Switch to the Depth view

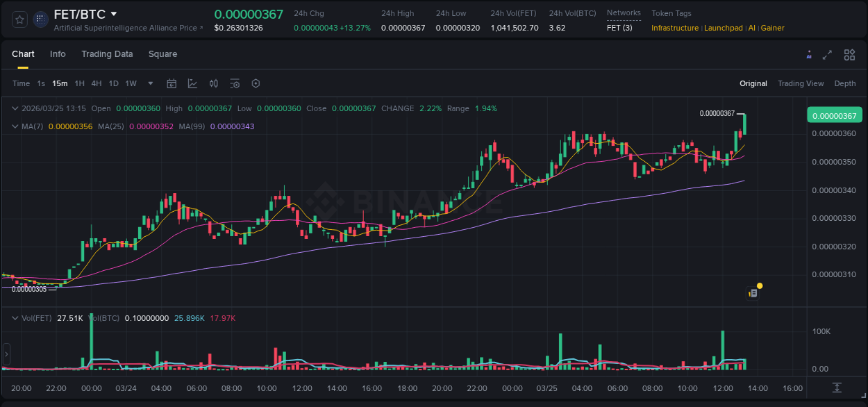click(844, 83)
